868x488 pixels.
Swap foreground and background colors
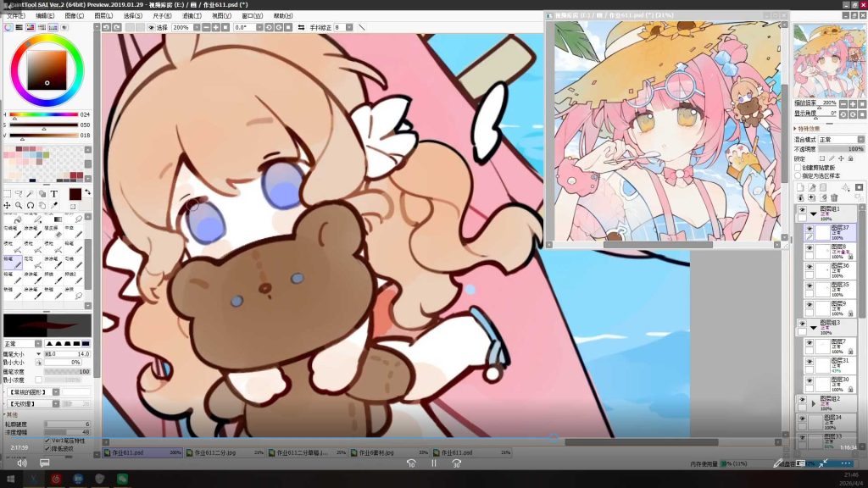pyautogui.click(x=87, y=192)
